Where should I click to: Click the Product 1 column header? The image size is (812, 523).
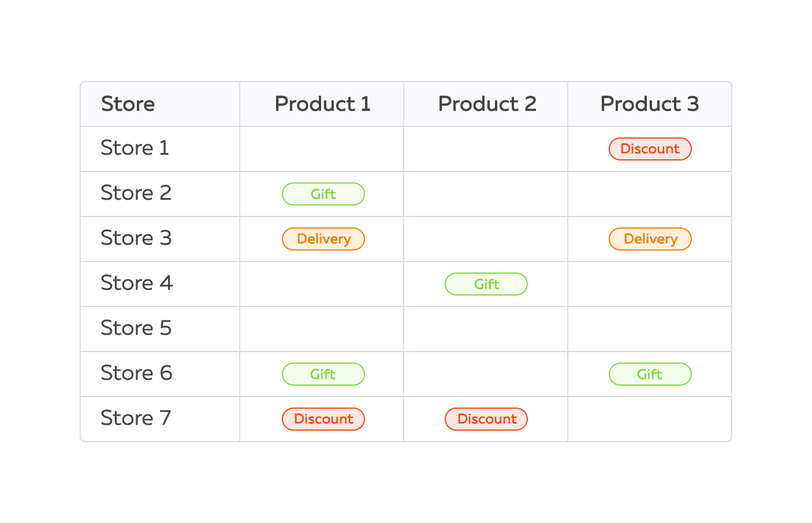(x=322, y=104)
